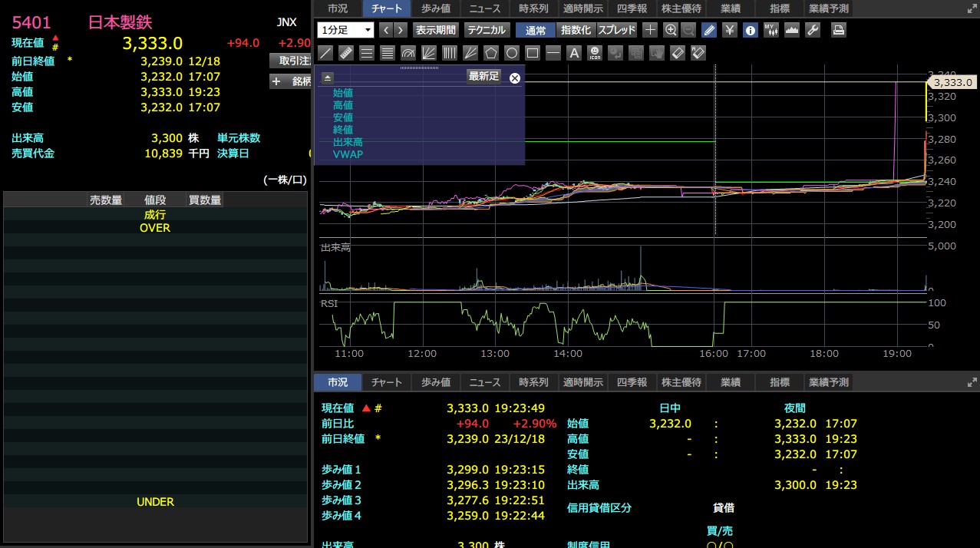This screenshot has height=548, width=980.
Task: Click the yen currency icon
Action: (730, 30)
